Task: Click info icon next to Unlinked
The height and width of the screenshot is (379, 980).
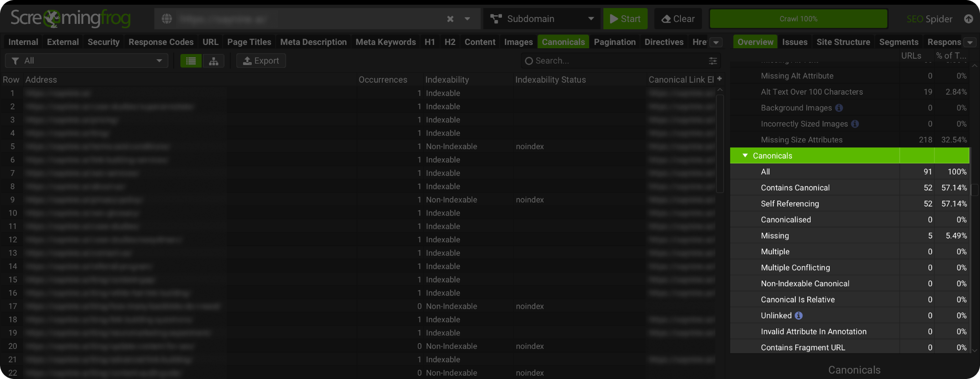Action: [x=799, y=315]
